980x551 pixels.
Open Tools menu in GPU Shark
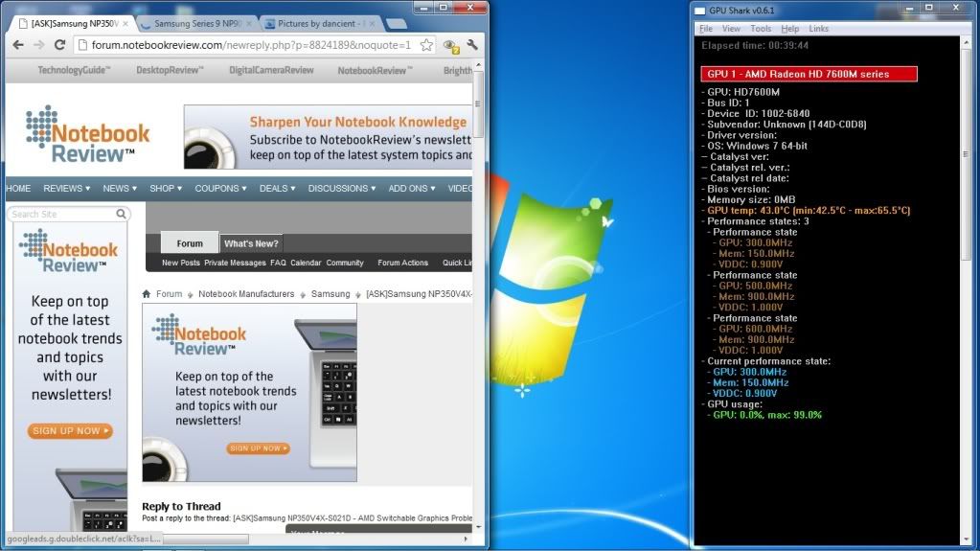pos(761,29)
